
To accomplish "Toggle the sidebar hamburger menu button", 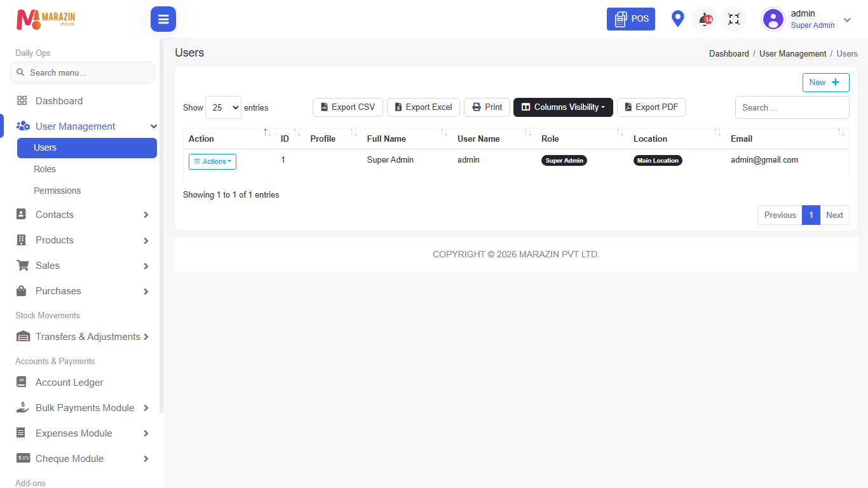I will click(x=163, y=19).
